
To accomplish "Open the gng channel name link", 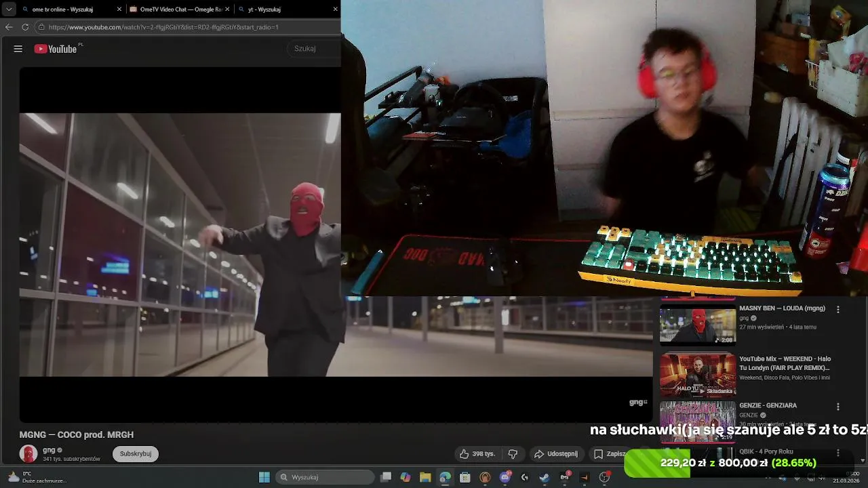I will [x=49, y=450].
